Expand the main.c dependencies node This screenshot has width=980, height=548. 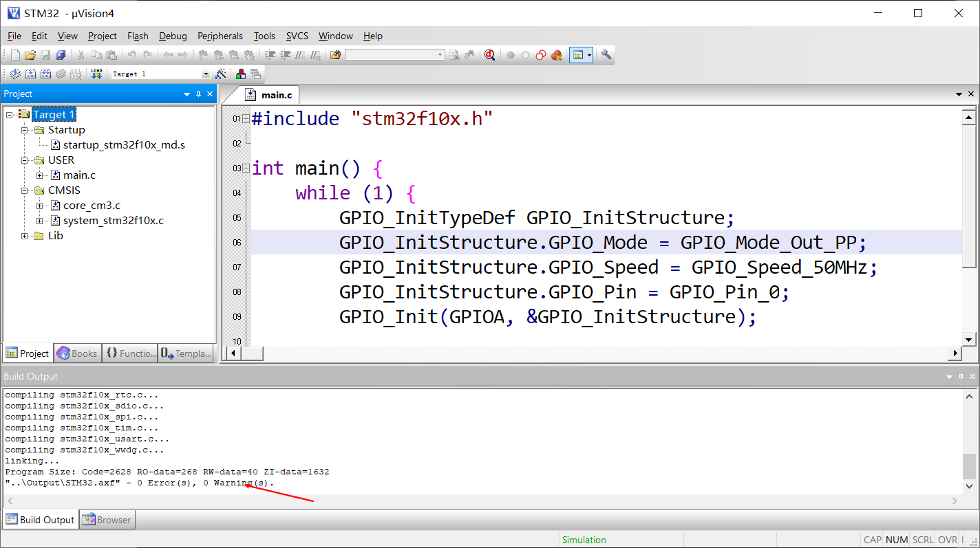click(40, 175)
